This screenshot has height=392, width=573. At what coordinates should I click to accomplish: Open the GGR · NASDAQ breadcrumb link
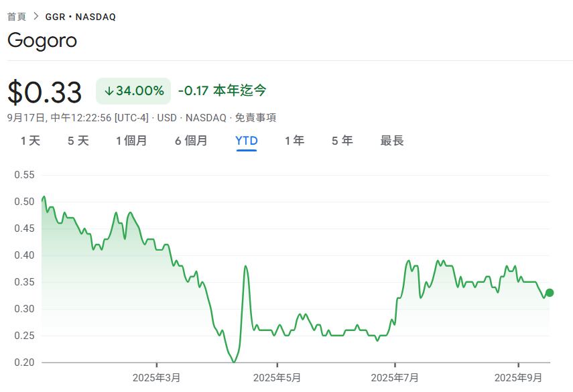tap(79, 16)
